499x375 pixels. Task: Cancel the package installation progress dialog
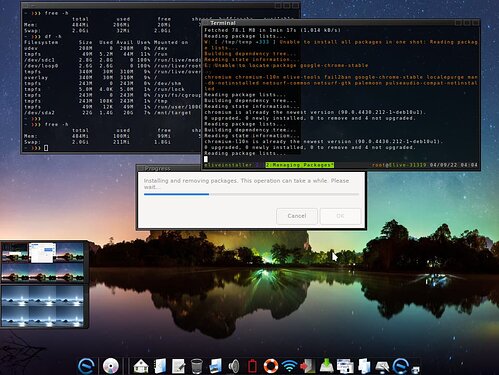297,216
